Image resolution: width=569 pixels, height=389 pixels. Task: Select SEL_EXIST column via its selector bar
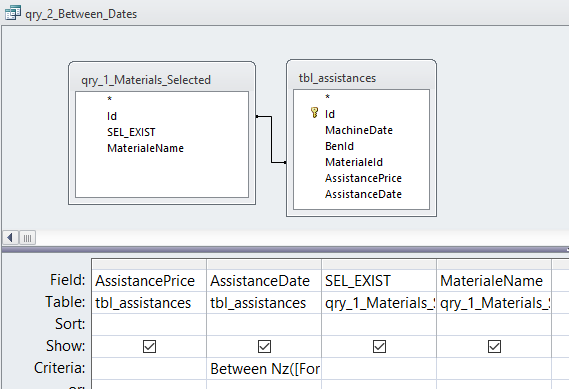point(379,264)
